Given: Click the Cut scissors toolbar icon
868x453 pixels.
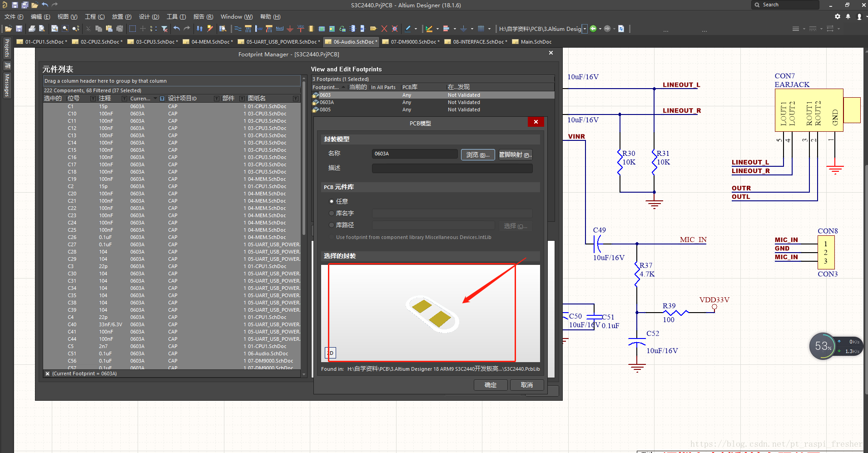Looking at the screenshot, I should (88, 29).
